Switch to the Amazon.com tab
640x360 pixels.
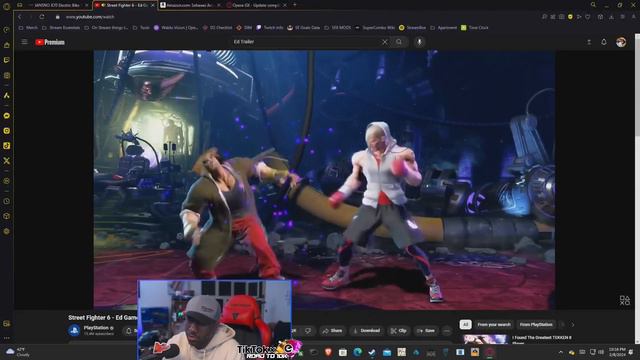tap(190, 5)
